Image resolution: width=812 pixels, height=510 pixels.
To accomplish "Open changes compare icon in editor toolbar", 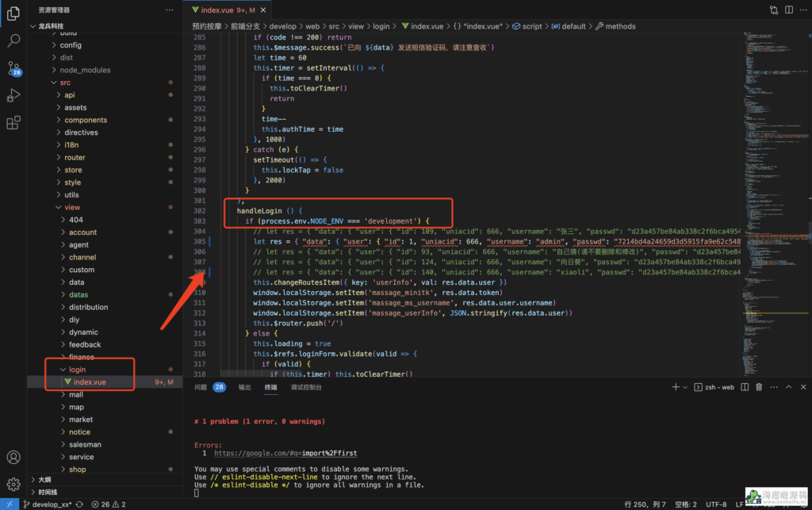I will tap(774, 10).
